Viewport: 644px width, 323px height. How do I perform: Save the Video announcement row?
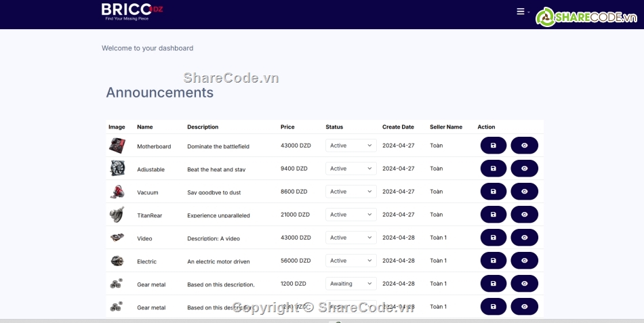493,238
